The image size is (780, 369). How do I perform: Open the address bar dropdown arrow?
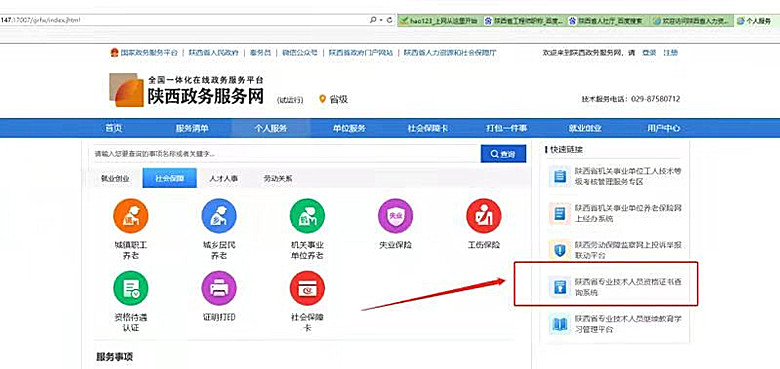tap(381, 20)
